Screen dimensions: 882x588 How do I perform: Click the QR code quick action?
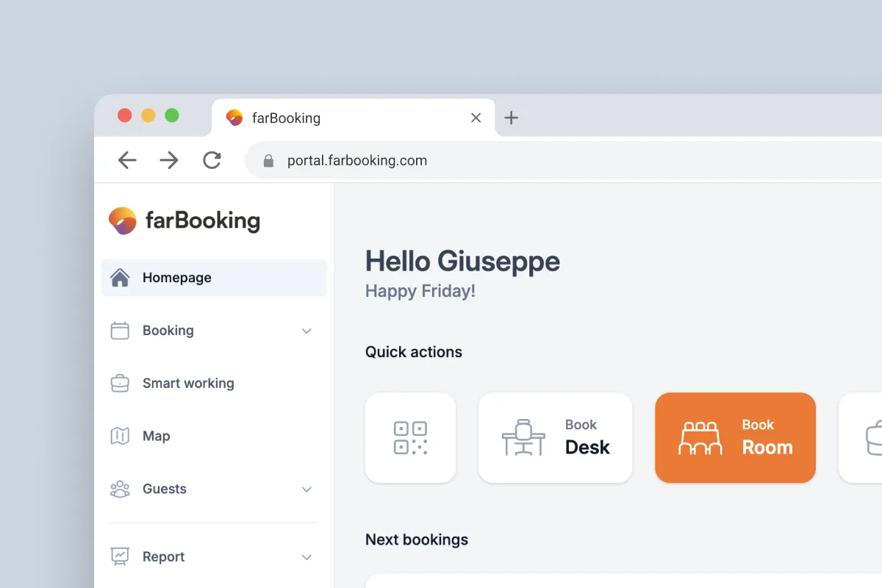click(410, 437)
